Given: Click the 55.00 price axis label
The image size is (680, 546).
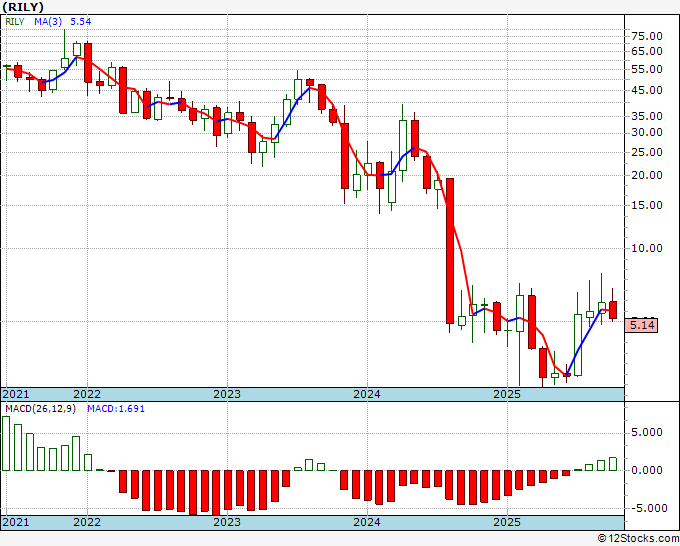Looking at the screenshot, I should coord(647,69).
